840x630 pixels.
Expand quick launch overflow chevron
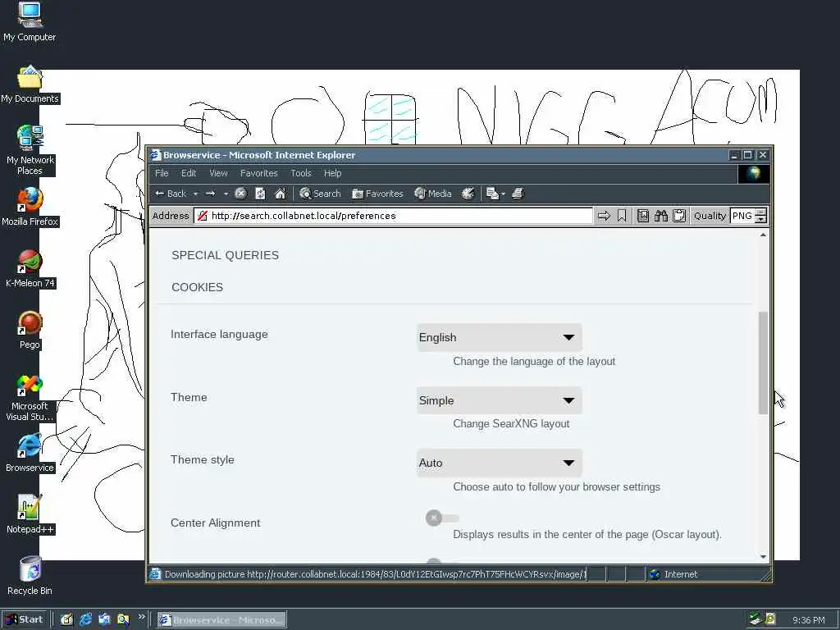pyautogui.click(x=141, y=617)
